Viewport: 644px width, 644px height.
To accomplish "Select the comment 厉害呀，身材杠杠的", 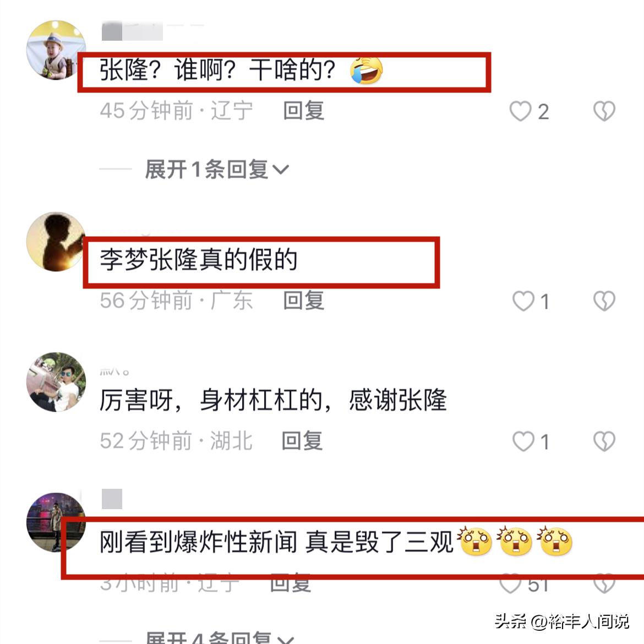I will click(x=273, y=400).
